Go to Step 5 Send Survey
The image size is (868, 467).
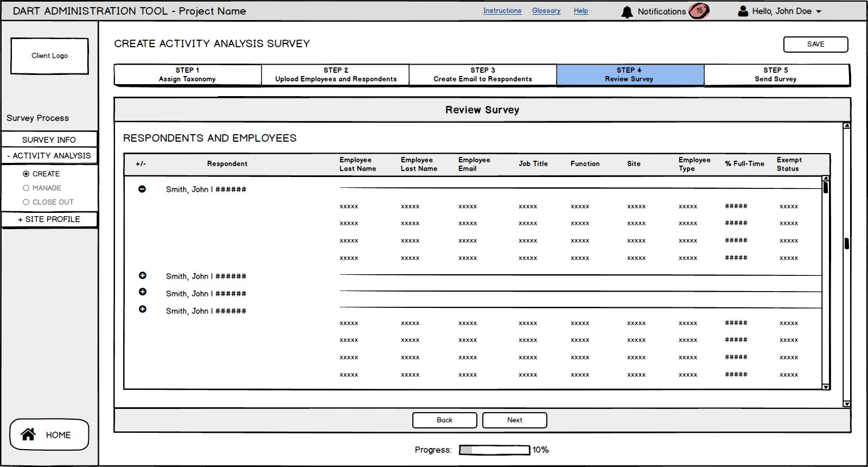point(777,75)
